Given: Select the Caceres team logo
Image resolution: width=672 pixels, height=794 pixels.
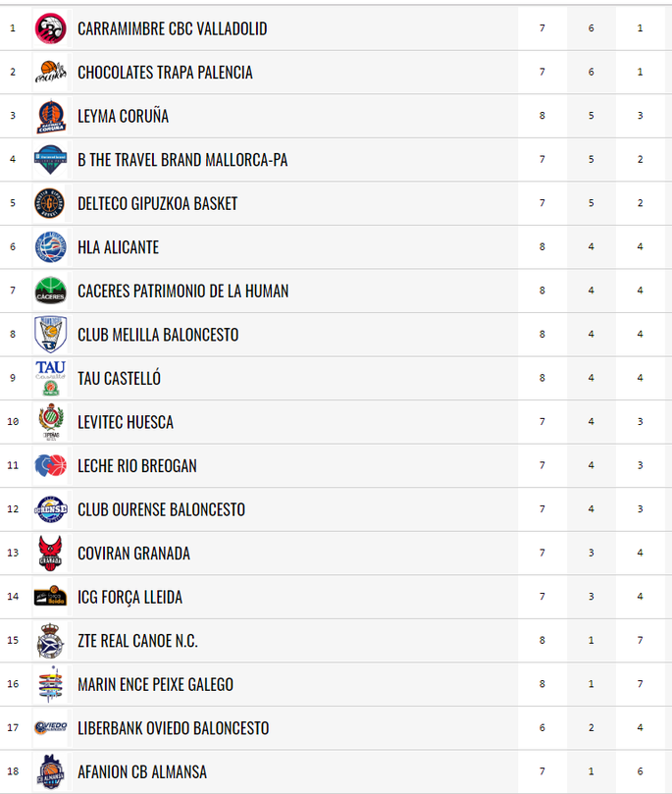Looking at the screenshot, I should (51, 291).
